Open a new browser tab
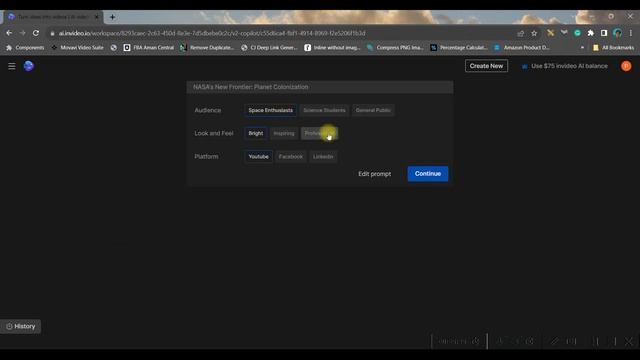The height and width of the screenshot is (360, 640). 112,17
